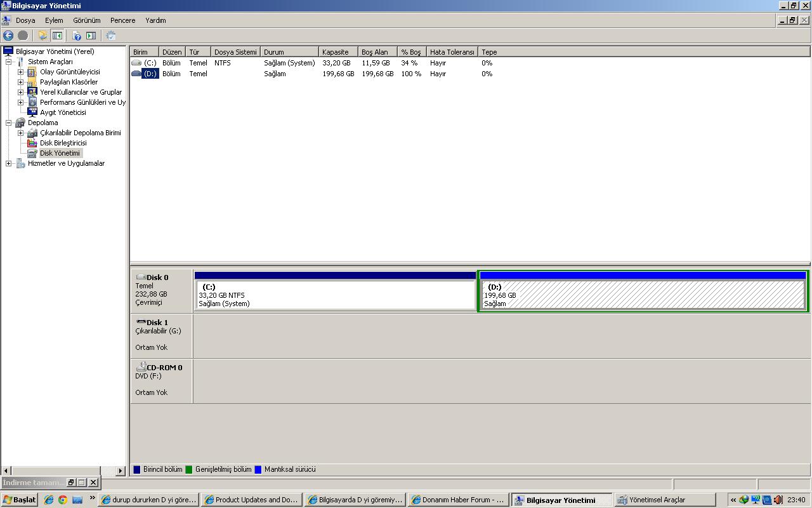This screenshot has height=508, width=812.
Task: Select the (D:) 199,68 GB partition block
Action: pos(643,291)
